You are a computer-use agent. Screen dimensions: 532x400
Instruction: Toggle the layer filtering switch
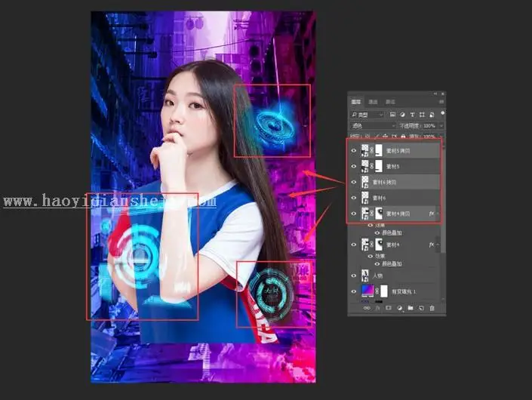(442, 114)
